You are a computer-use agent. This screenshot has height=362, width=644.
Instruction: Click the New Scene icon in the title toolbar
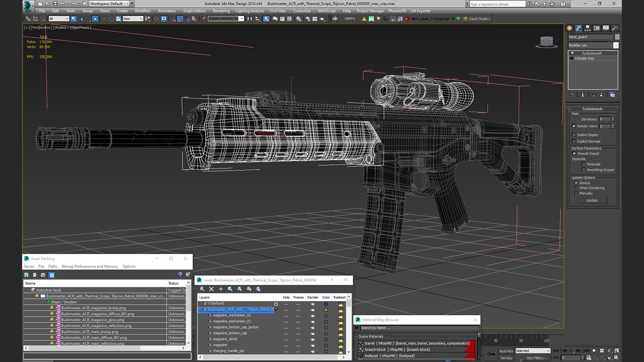tap(40, 4)
